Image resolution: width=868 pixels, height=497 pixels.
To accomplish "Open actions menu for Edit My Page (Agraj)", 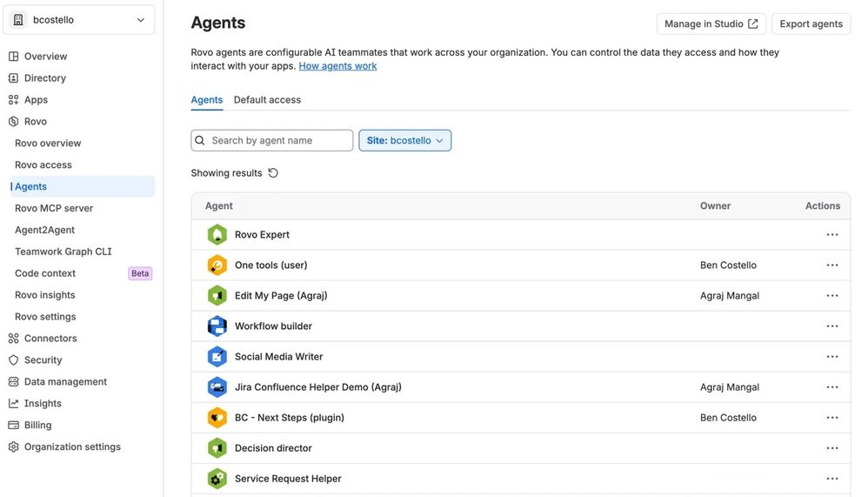I will 832,295.
